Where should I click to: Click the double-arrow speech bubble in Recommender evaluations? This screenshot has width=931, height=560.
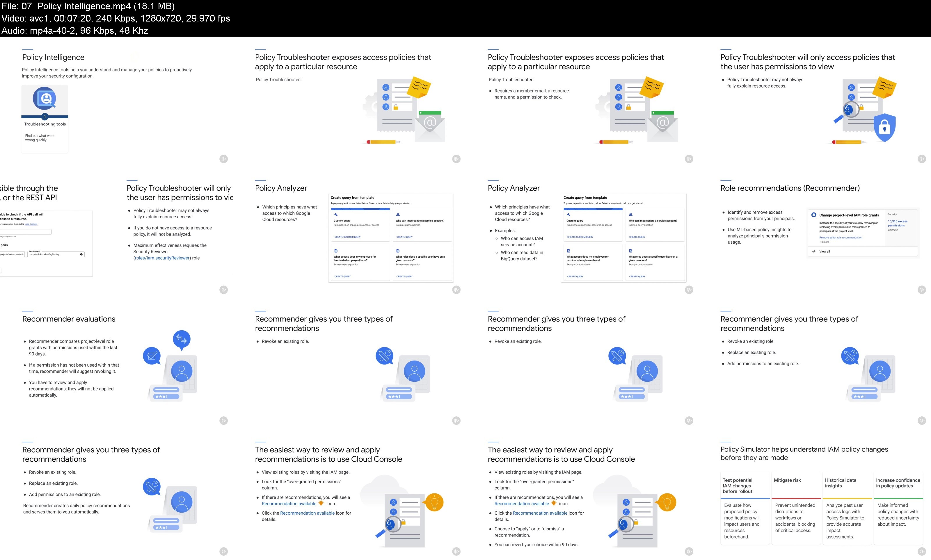point(182,340)
